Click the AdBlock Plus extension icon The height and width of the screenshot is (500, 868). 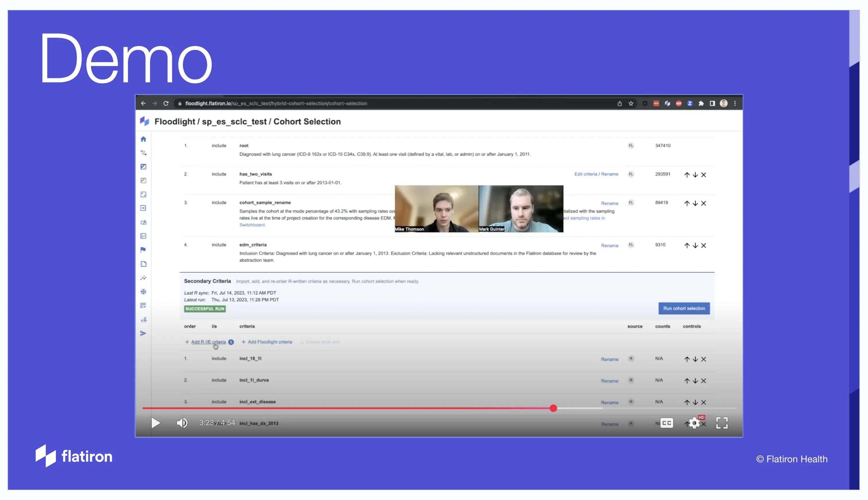pos(679,103)
